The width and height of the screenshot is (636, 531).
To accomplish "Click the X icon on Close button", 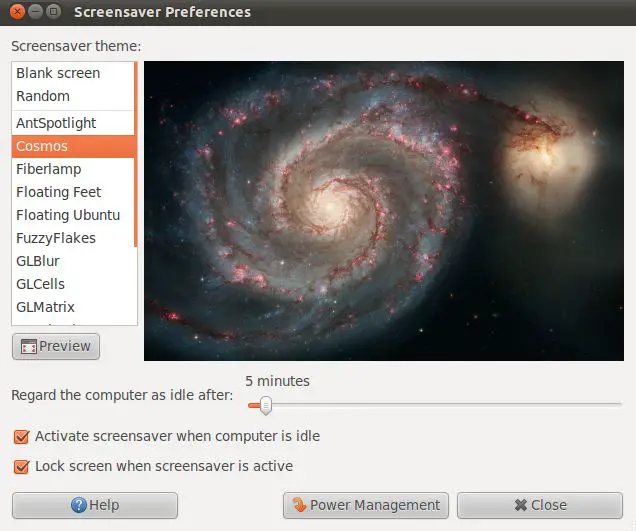I will [520, 505].
